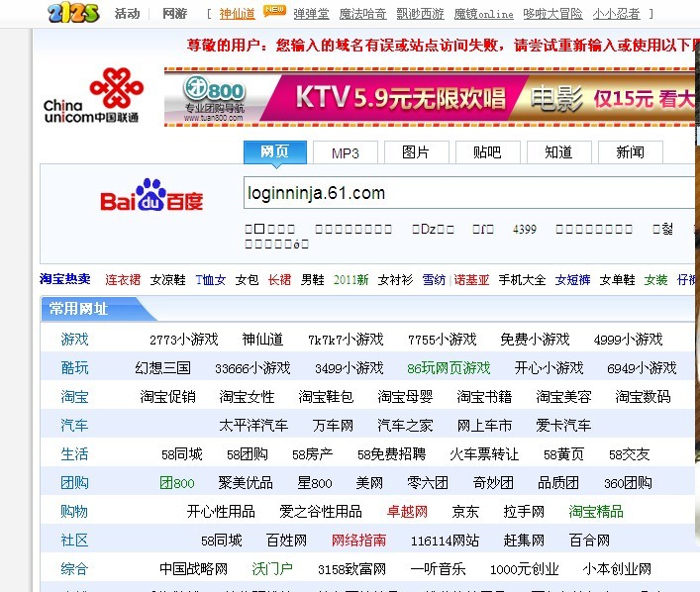
Task: Open the 神仙道 link in the top bar
Action: [237, 14]
